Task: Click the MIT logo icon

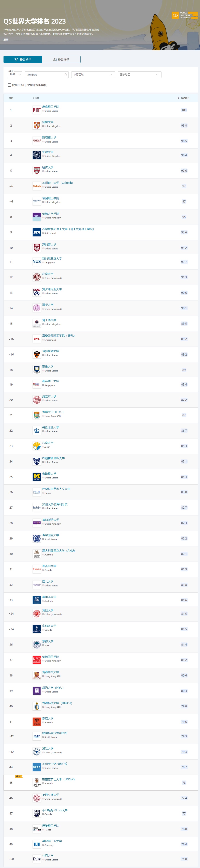Action: [36, 110]
